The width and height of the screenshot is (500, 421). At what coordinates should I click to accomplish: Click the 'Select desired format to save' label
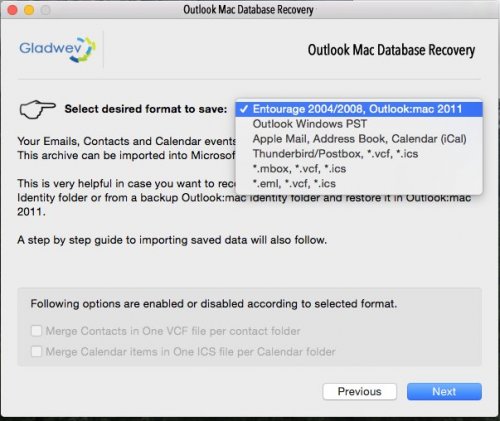click(x=146, y=109)
